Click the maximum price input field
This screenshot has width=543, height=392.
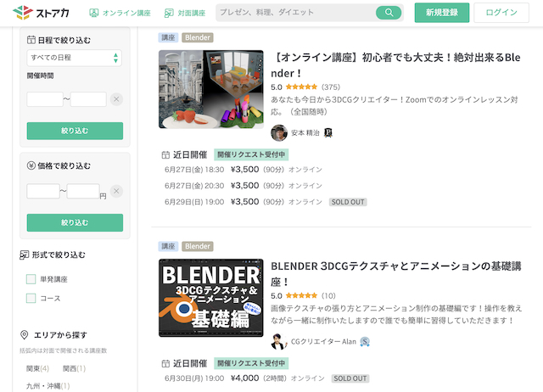tap(83, 191)
